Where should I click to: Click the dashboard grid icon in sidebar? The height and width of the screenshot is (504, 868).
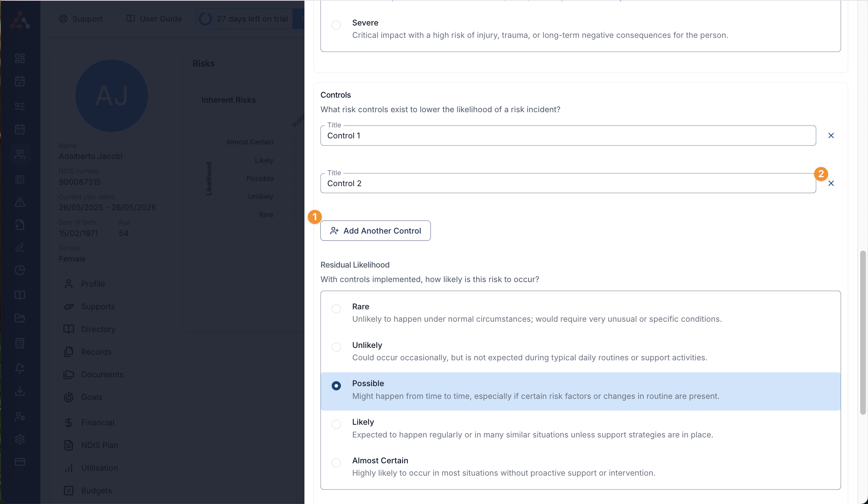(20, 58)
